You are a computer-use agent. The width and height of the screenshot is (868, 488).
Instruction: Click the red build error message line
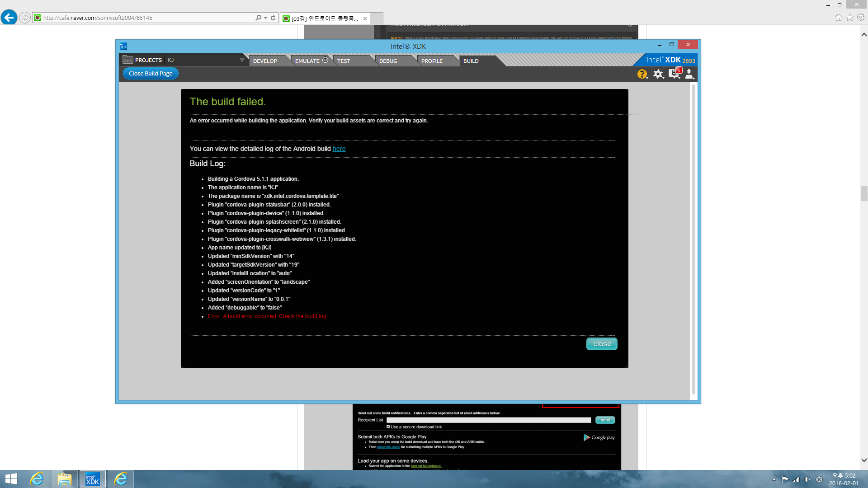click(267, 316)
